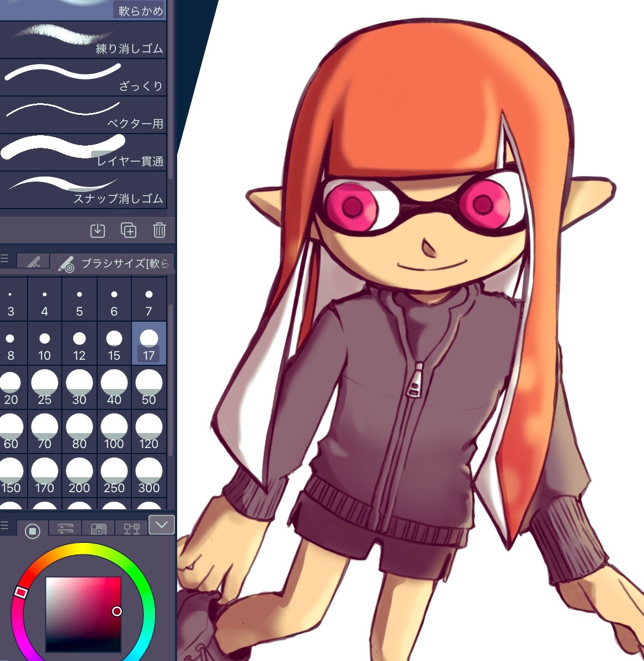Open the intermediate color tab
This screenshot has width=644, height=661.
point(131,528)
